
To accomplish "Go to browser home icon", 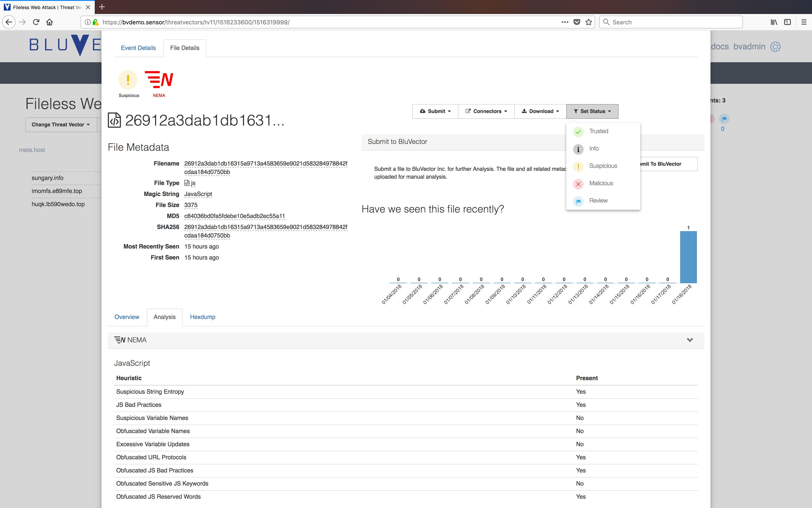I will [x=50, y=22].
